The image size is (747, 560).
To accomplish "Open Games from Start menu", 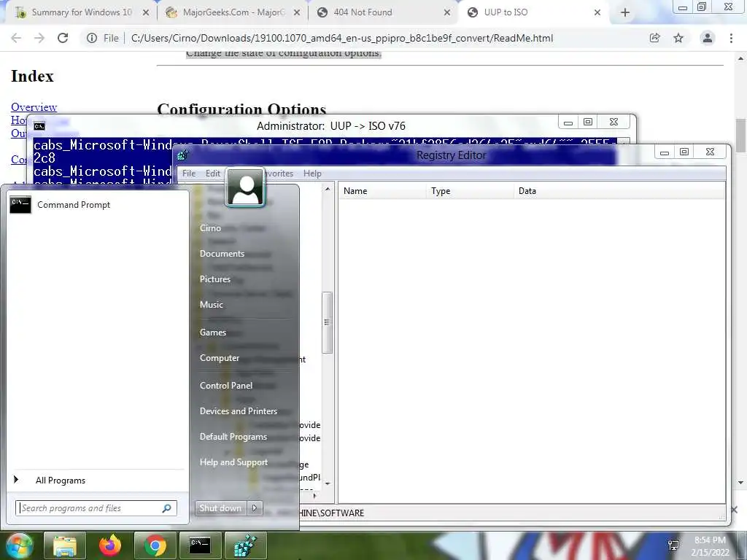I will coord(212,332).
